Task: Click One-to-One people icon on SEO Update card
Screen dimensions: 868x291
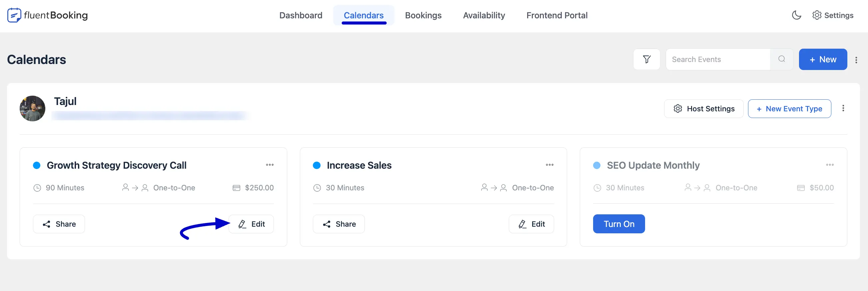Action: pos(697,187)
